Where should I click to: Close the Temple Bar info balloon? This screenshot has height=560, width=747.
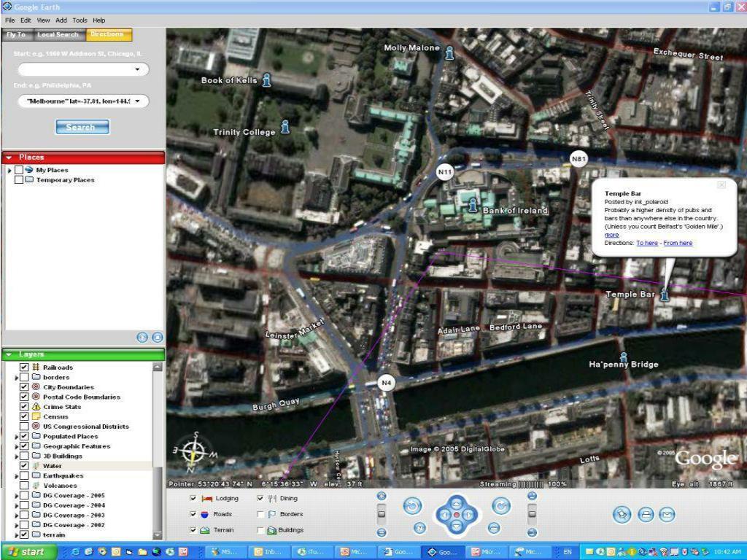coord(721,184)
